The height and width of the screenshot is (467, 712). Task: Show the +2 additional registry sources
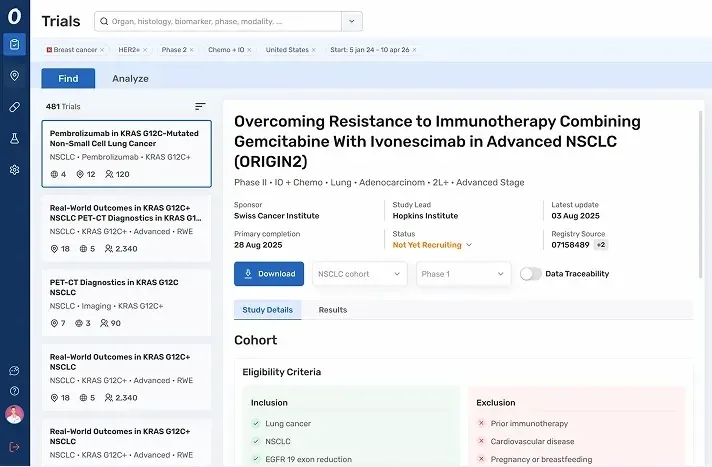point(600,245)
